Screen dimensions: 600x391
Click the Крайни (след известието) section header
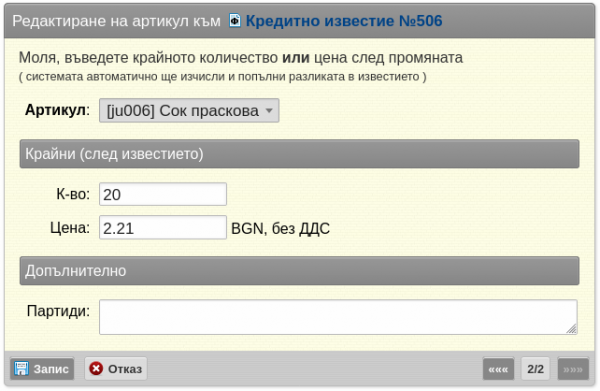pos(299,154)
